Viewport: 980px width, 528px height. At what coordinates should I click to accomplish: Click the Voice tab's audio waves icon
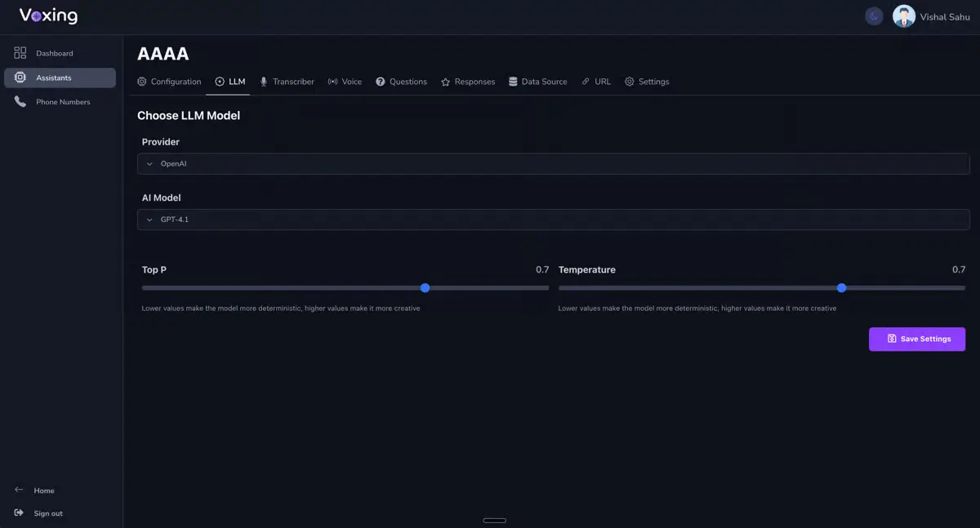click(x=332, y=81)
